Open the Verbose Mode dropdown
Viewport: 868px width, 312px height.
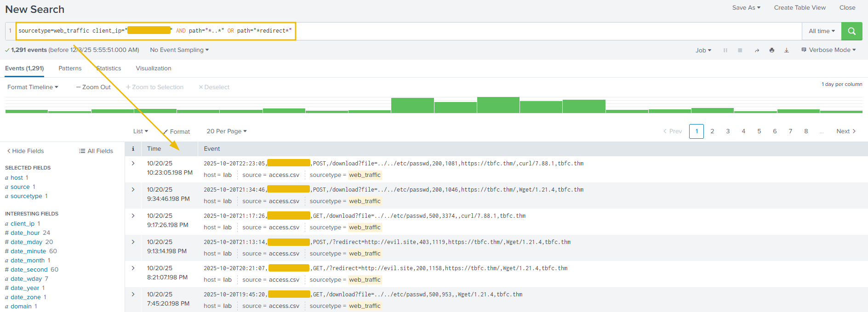[828, 50]
